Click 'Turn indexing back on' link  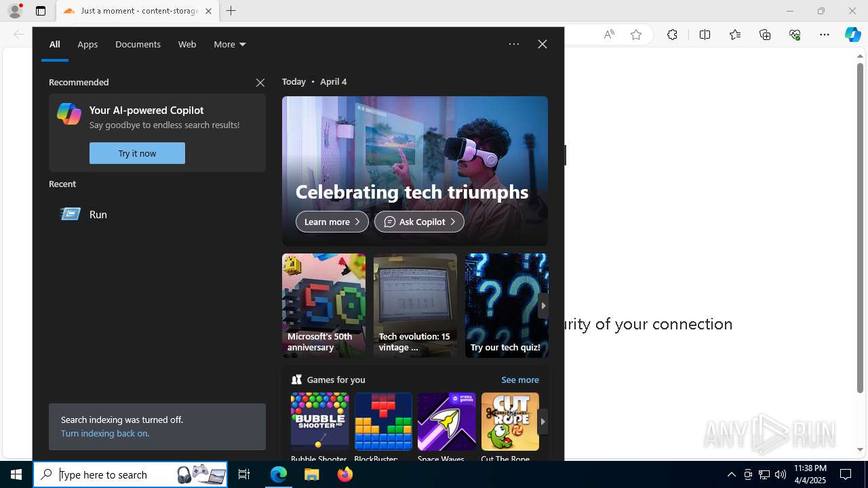[x=105, y=433]
